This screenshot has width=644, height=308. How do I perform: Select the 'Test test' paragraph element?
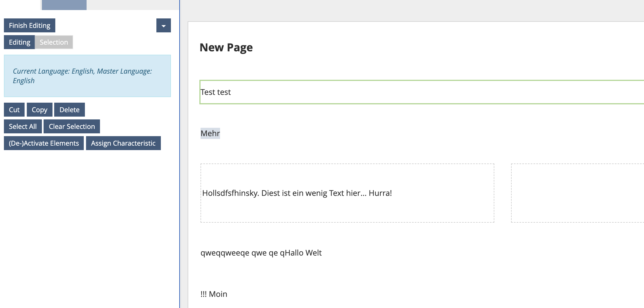(216, 92)
